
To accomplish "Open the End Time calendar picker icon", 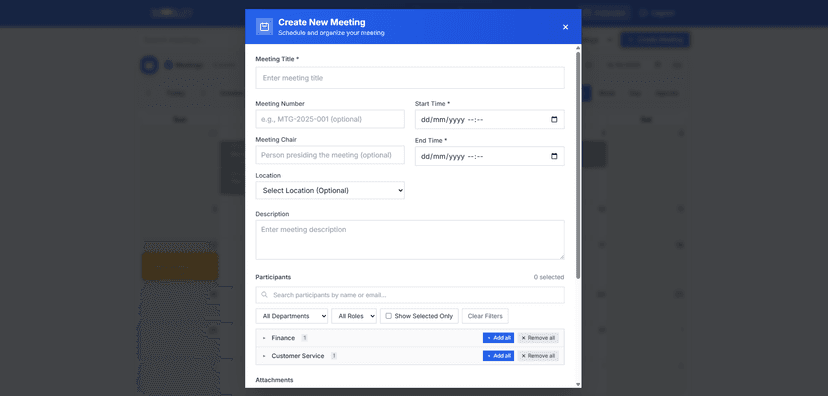I will (554, 156).
